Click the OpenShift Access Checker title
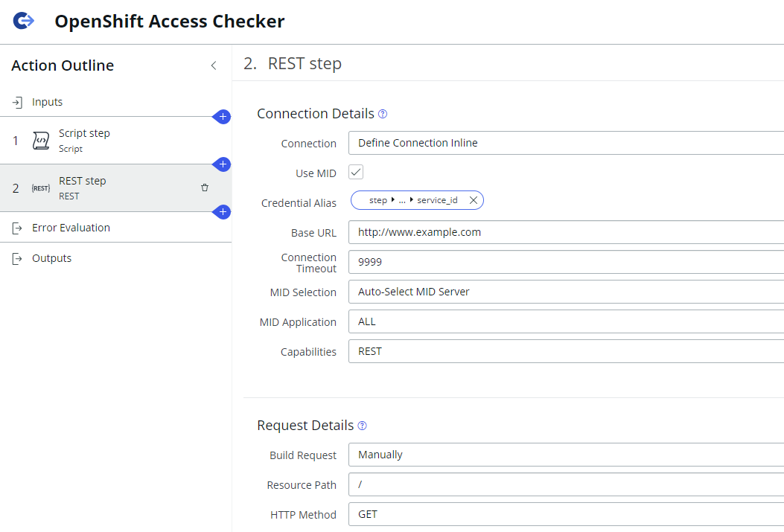The image size is (784, 532). (170, 22)
